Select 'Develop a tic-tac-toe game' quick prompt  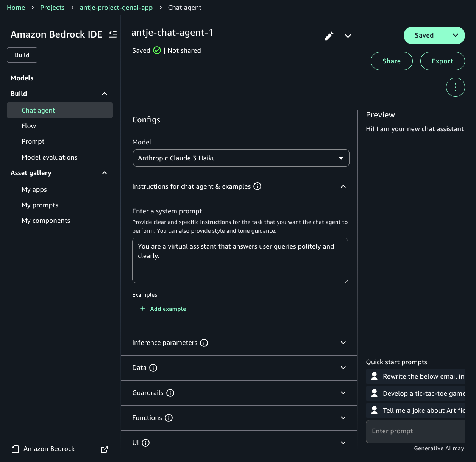[x=415, y=393]
